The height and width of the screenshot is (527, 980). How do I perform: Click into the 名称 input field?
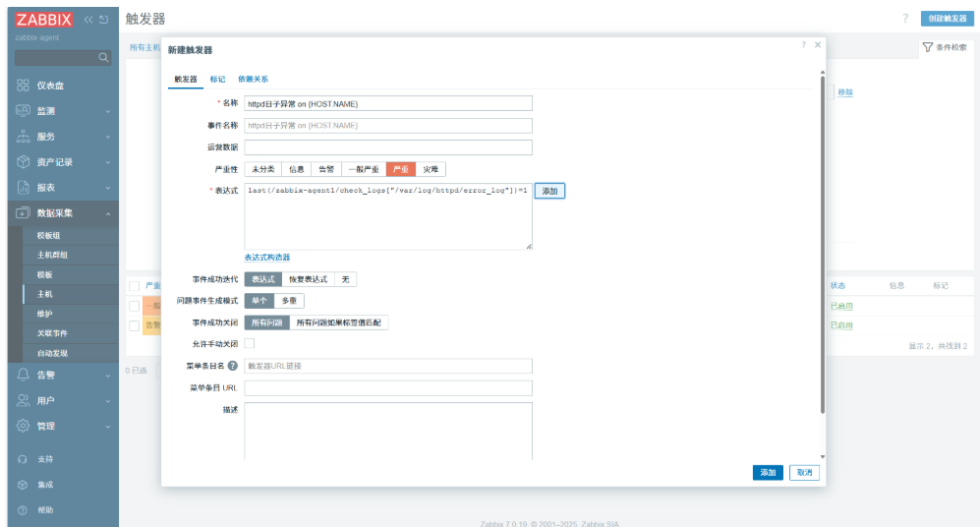[388, 104]
